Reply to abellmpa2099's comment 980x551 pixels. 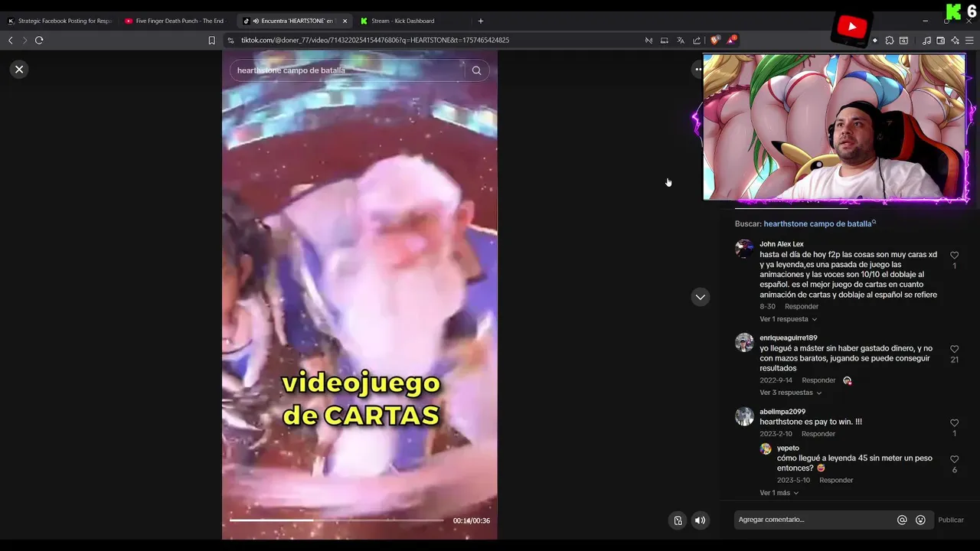(818, 434)
